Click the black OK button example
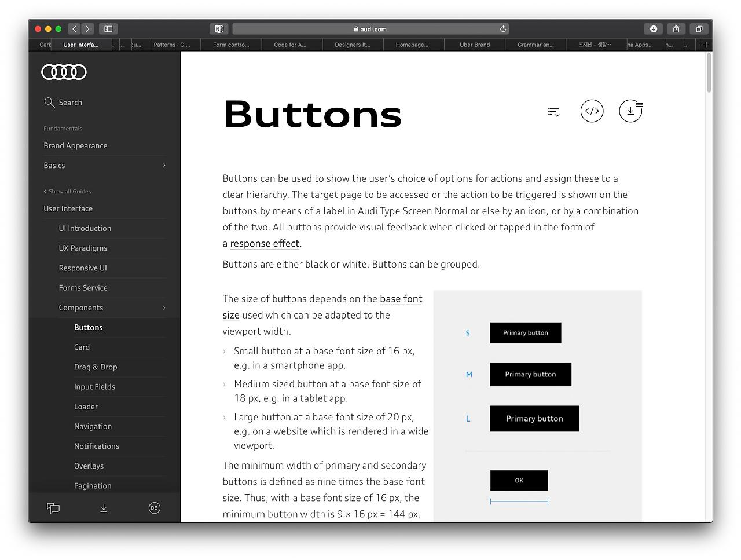 click(x=519, y=481)
